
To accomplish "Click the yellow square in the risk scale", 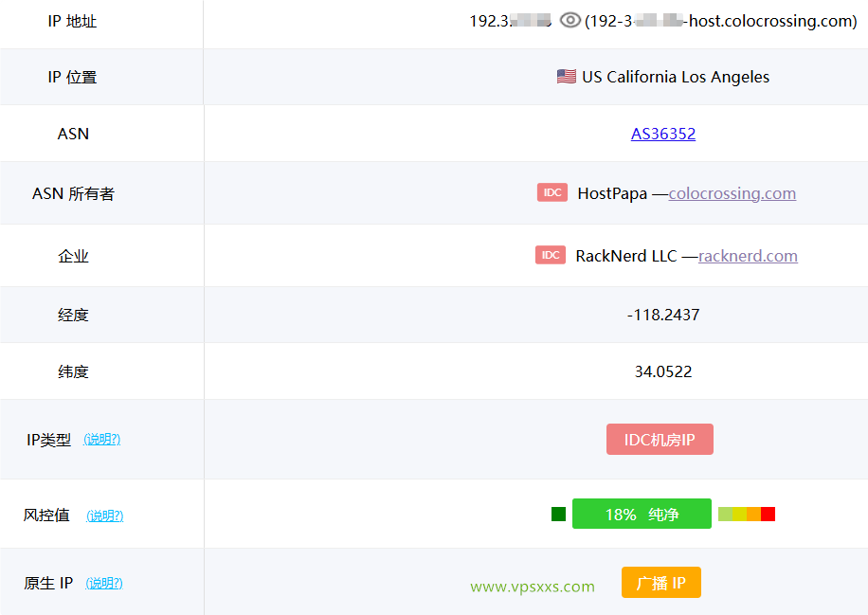I will click(739, 515).
